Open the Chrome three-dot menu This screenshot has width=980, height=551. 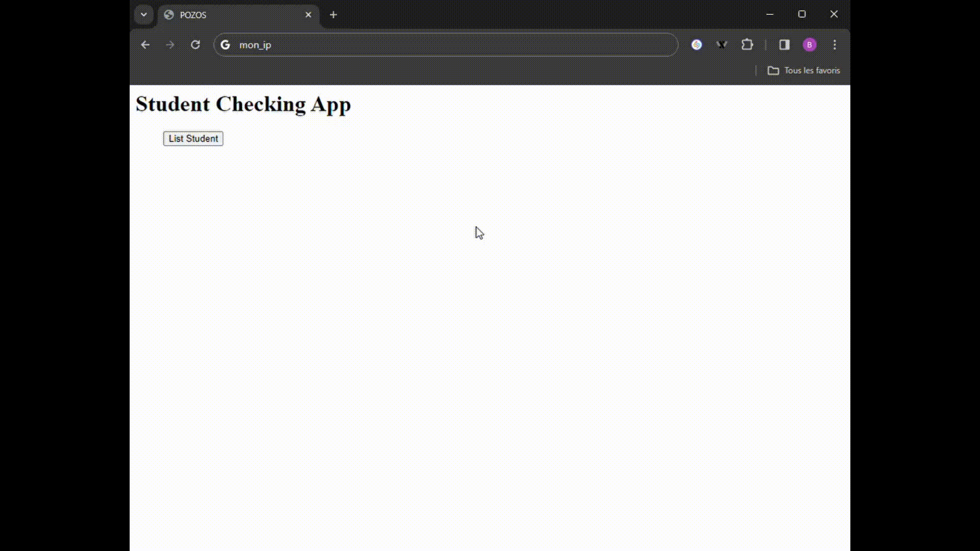coord(835,45)
